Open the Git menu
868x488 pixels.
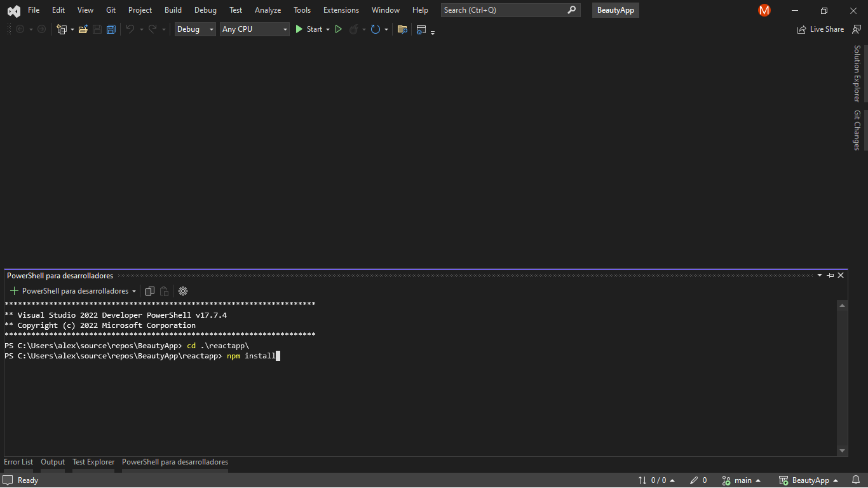(x=111, y=10)
